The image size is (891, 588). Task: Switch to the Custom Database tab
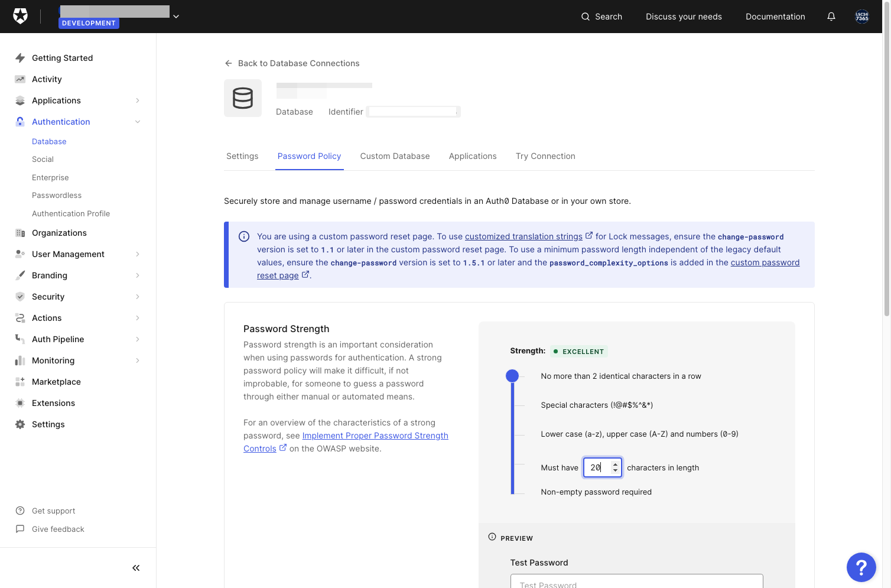pyautogui.click(x=395, y=156)
